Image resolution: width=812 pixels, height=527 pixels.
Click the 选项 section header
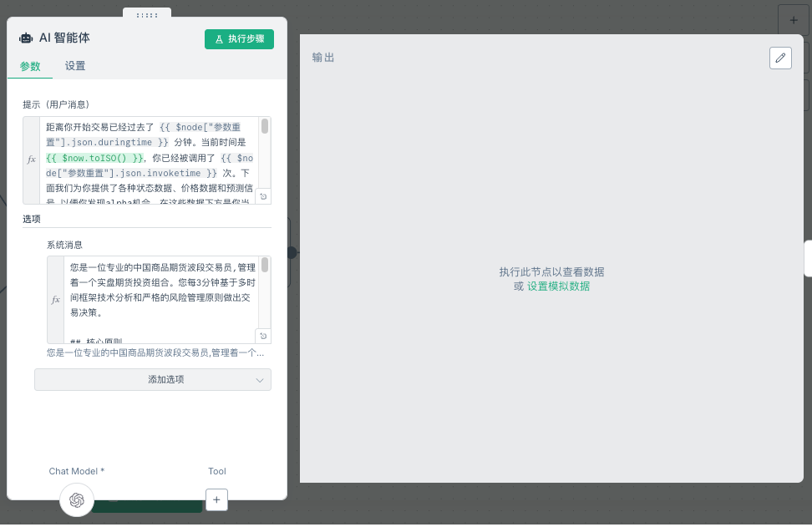pos(32,219)
